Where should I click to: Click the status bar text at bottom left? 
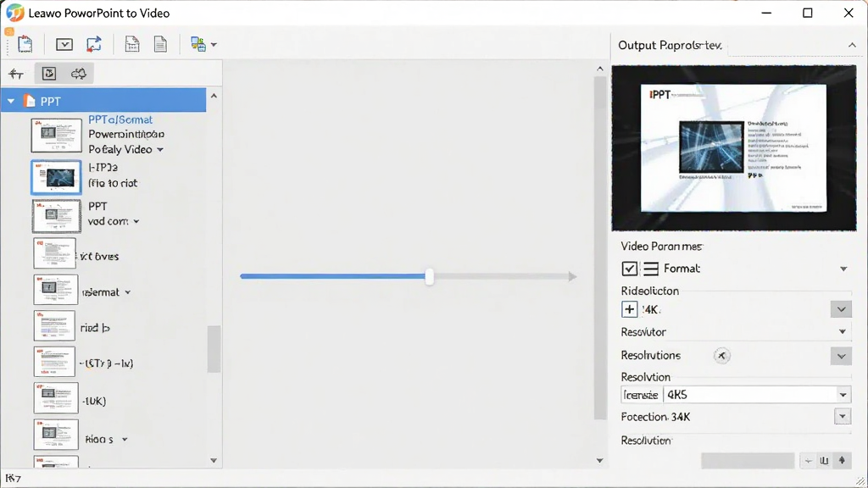click(x=14, y=478)
